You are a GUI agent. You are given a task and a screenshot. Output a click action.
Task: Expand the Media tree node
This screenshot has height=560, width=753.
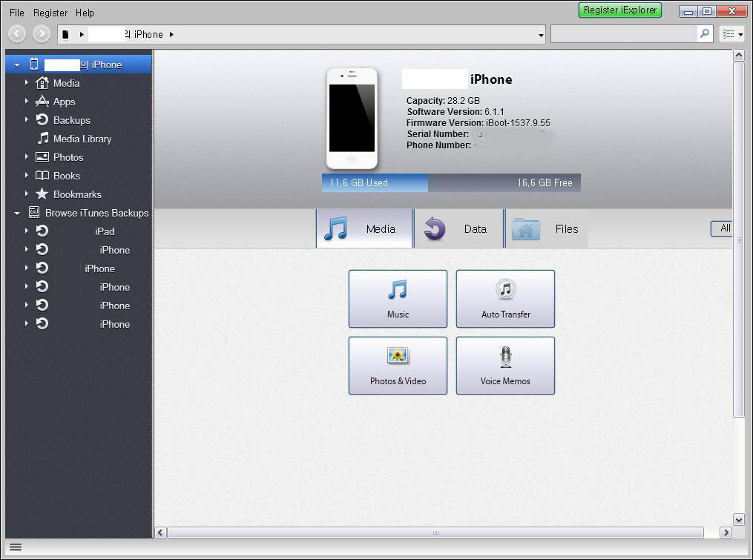click(x=27, y=82)
